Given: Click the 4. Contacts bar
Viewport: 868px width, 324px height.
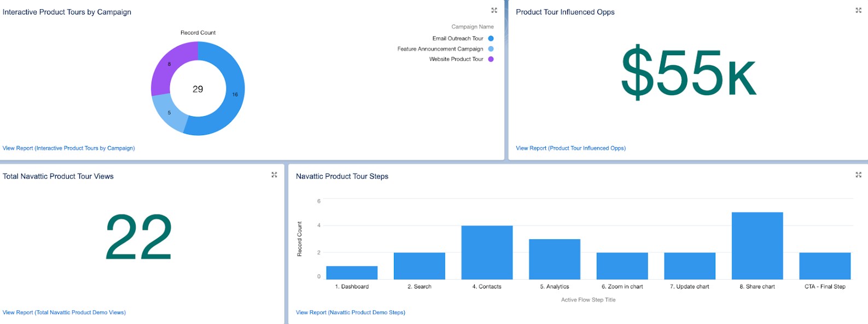Looking at the screenshot, I should [487, 253].
